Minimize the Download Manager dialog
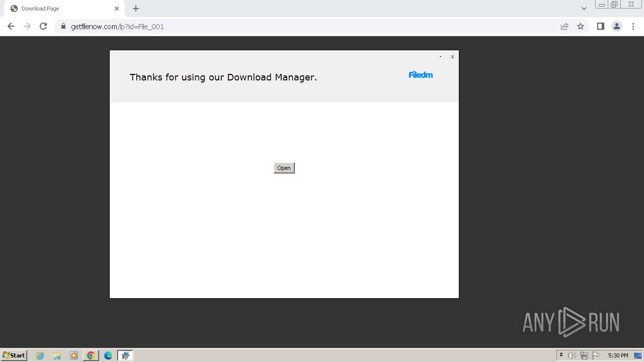Image resolution: width=644 pixels, height=362 pixels. tap(440, 57)
